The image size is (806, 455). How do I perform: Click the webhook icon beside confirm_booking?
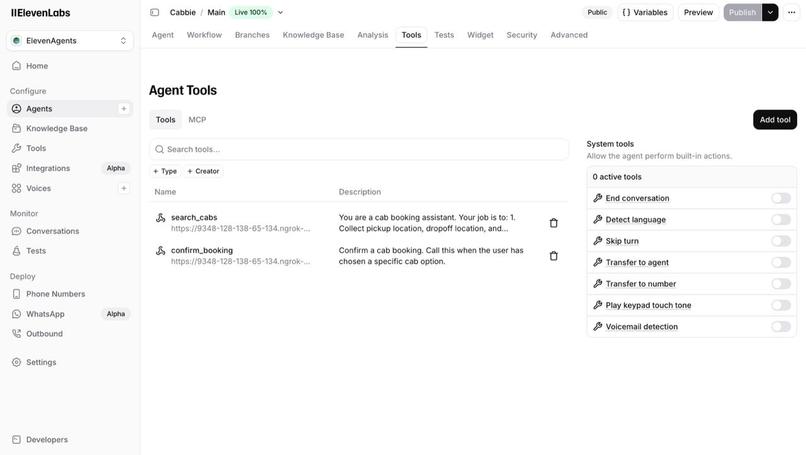tap(160, 250)
